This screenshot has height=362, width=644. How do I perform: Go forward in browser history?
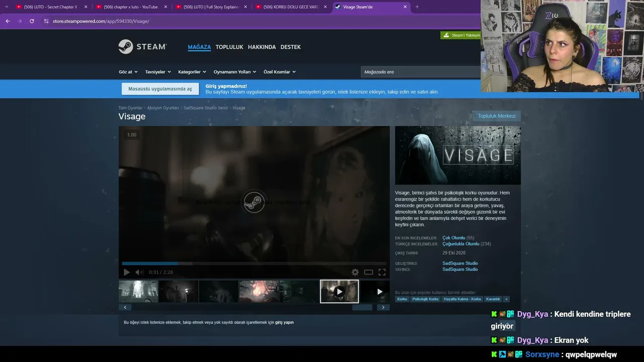click(x=20, y=21)
